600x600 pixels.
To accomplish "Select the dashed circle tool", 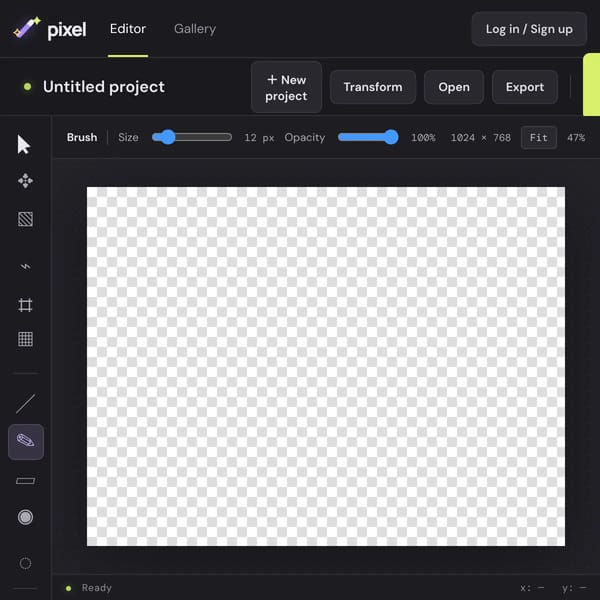I will pyautogui.click(x=25, y=563).
